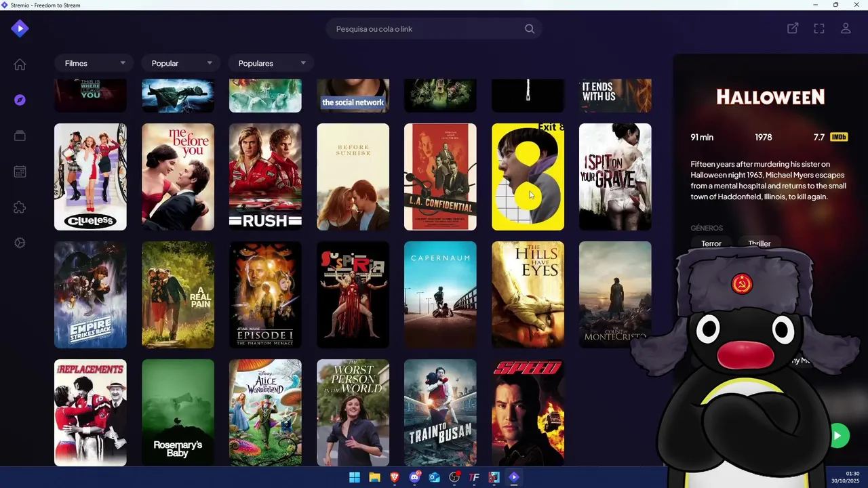Select the Terror genre tag
The width and height of the screenshot is (868, 488).
pyautogui.click(x=711, y=243)
